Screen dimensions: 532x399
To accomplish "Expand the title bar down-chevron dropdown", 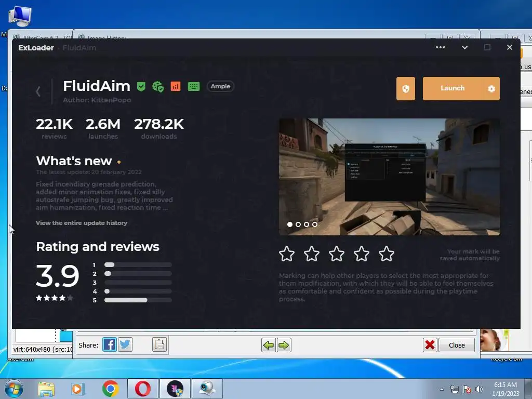I will pos(465,47).
